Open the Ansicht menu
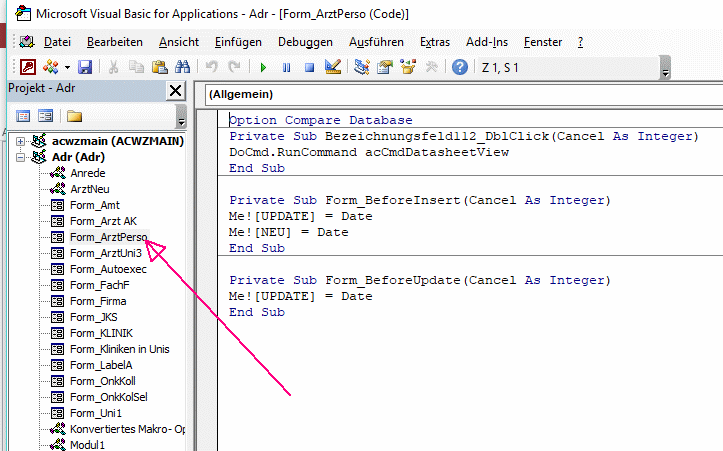 click(179, 42)
